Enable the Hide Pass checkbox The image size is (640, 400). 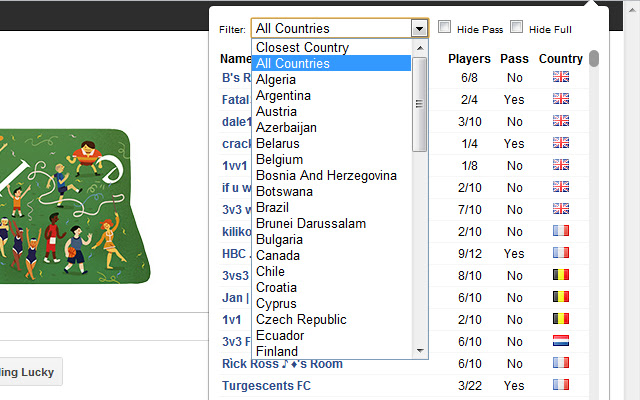pyautogui.click(x=445, y=28)
